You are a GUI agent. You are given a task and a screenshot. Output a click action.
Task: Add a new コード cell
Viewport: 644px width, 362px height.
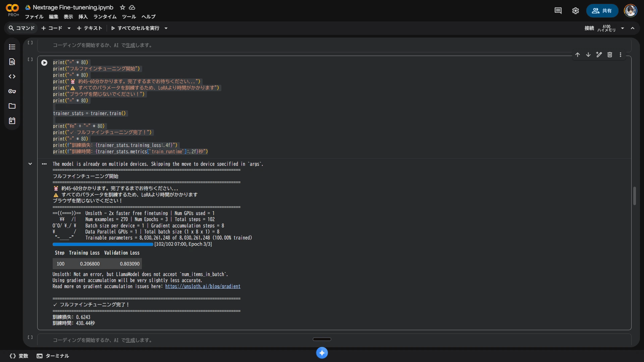pyautogui.click(x=52, y=28)
